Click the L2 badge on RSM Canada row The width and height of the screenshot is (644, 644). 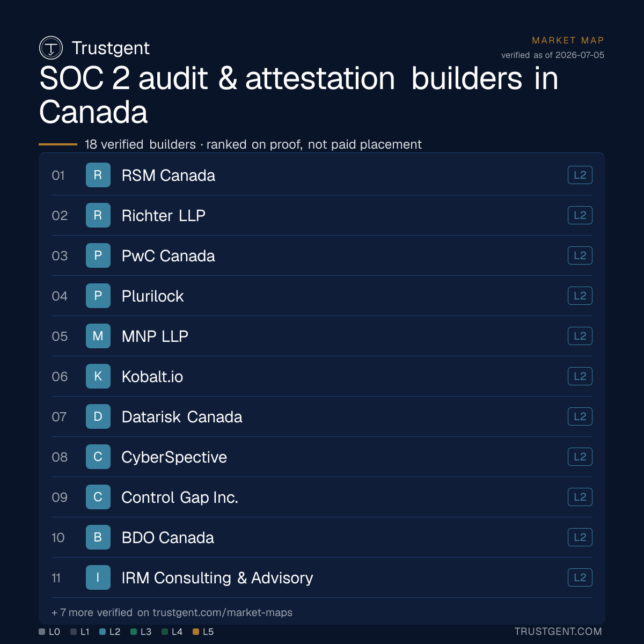pyautogui.click(x=580, y=175)
